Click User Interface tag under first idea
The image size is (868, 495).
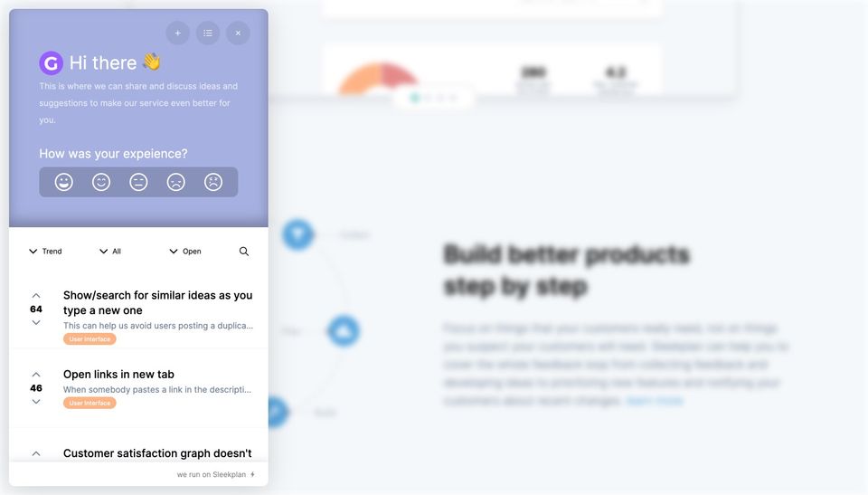point(90,338)
